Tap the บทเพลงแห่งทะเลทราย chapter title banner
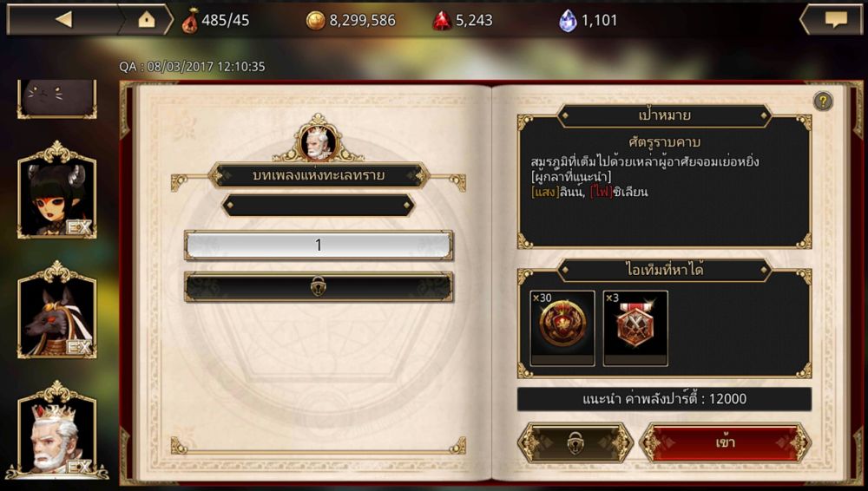 tap(319, 175)
